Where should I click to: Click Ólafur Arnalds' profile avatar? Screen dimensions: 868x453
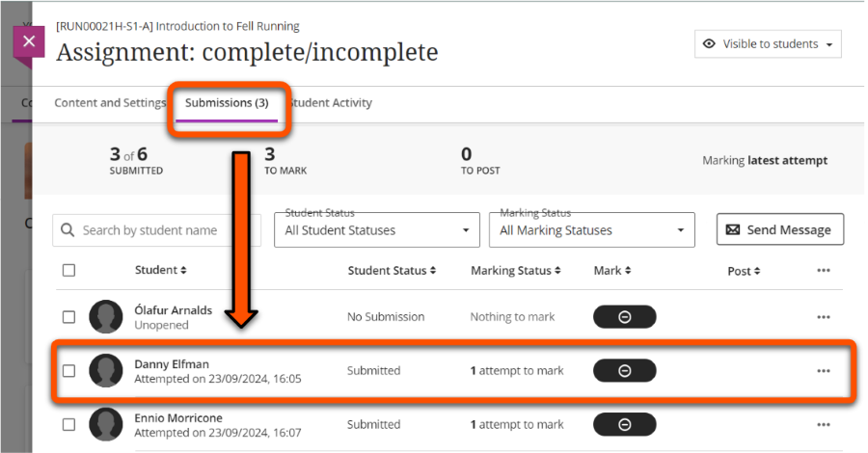105,316
